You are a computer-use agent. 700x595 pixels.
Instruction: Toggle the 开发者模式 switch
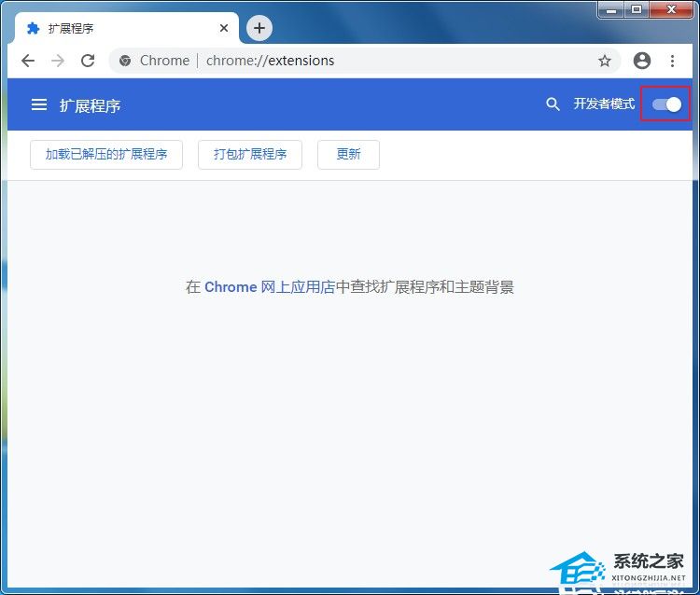tap(666, 104)
